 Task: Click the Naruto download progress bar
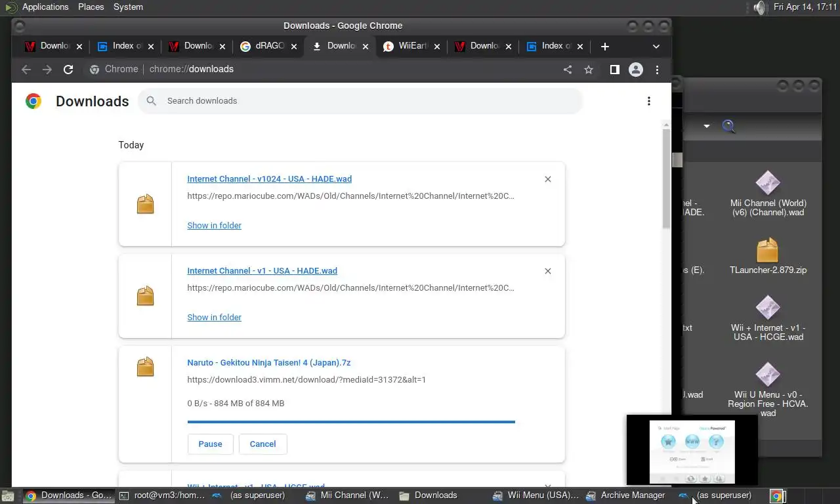[351, 422]
